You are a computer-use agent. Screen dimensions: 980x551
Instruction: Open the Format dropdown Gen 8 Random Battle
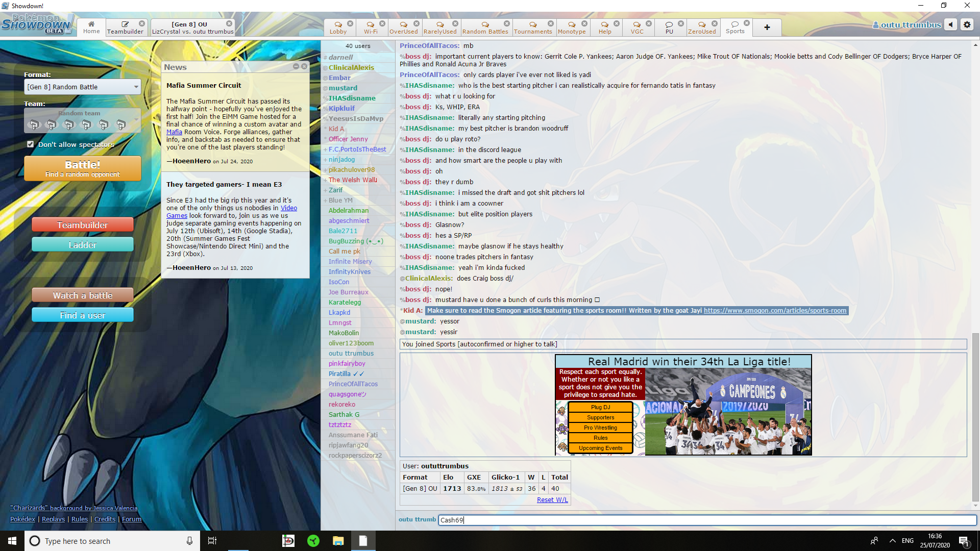pos(83,87)
